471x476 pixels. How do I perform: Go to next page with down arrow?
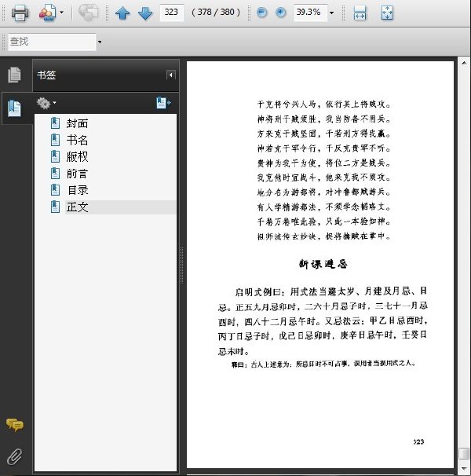[145, 13]
